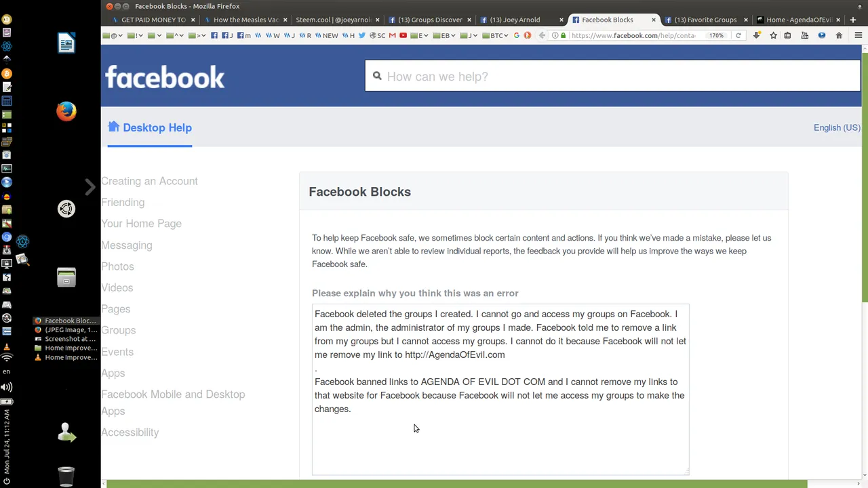
Task: Switch to 'Home - AgendaOfEvil' tab
Action: (798, 20)
